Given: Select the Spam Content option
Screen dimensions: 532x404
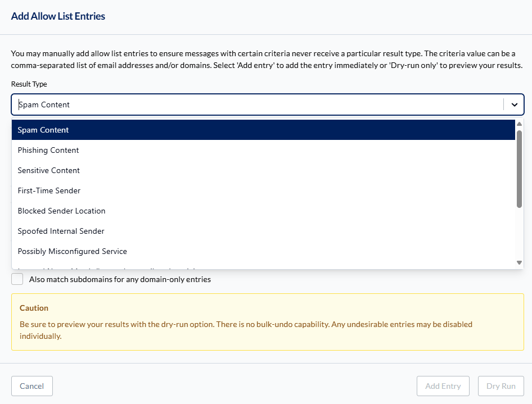Looking at the screenshot, I should pos(263,130).
